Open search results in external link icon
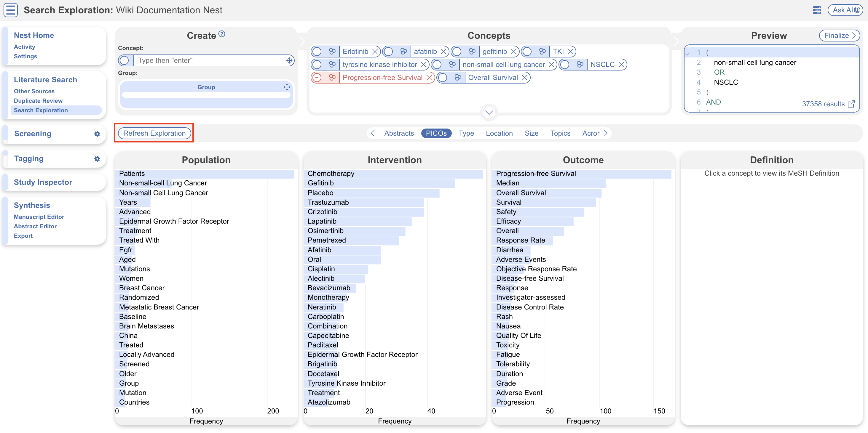The width and height of the screenshot is (868, 433). (851, 104)
